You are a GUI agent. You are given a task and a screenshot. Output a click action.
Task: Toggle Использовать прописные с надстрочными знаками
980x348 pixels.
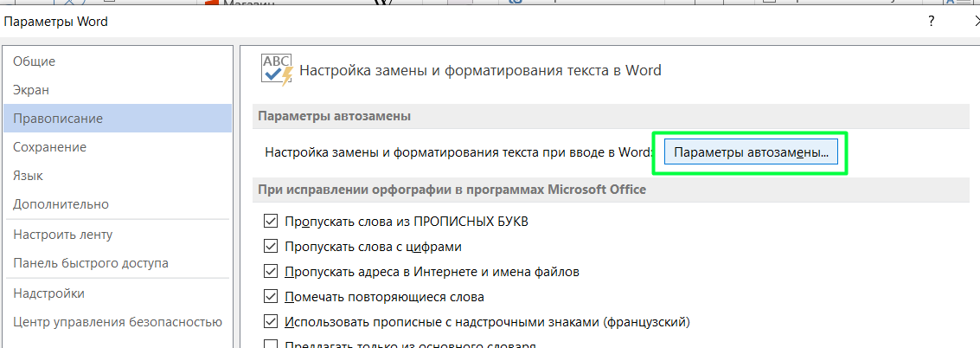pos(271,322)
